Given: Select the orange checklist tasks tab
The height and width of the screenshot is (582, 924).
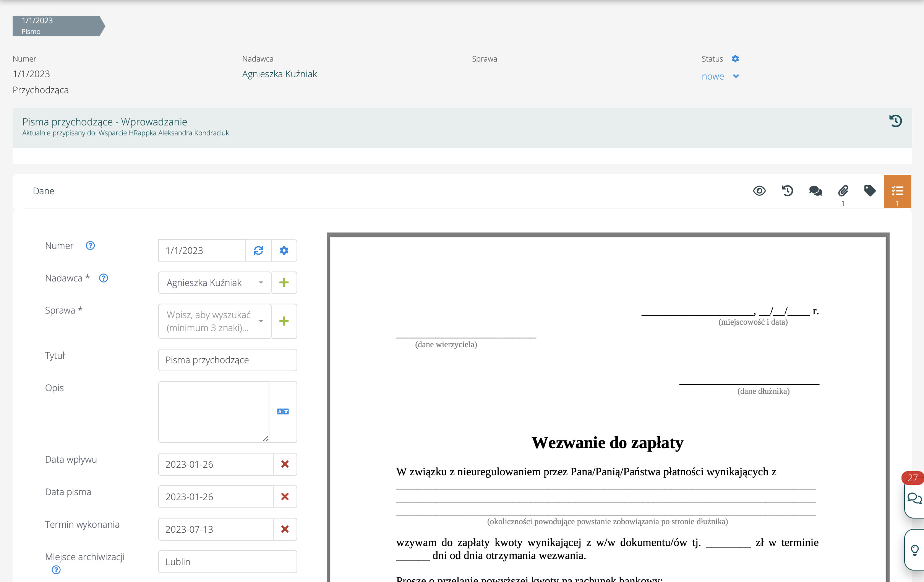Looking at the screenshot, I should click(x=897, y=191).
